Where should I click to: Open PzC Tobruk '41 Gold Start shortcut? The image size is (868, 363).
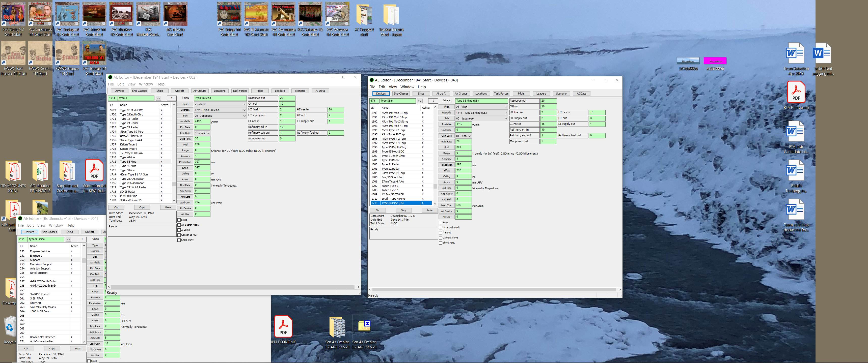[x=94, y=58]
